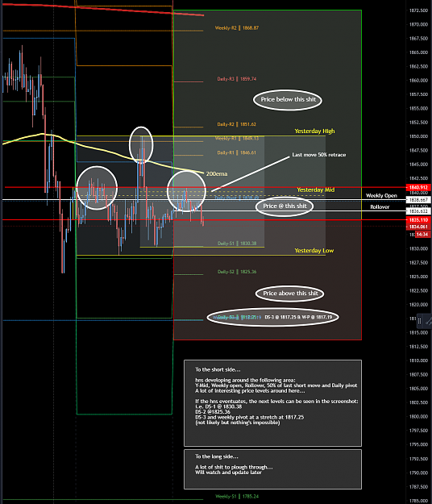Screen dimensions: 432x504
Task: Select the 'Last move 50% retrace' annotation text
Action: click(319, 155)
